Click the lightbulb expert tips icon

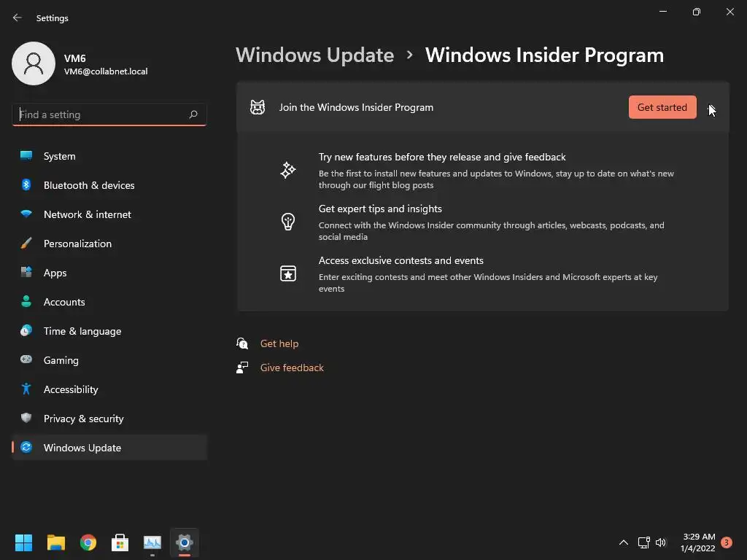(287, 222)
